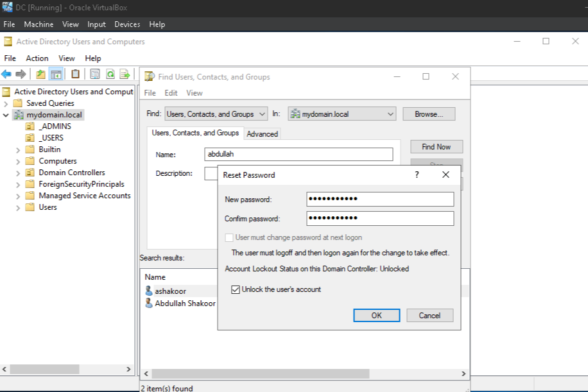Uncheck Unlock the user's account checkbox

click(x=236, y=289)
